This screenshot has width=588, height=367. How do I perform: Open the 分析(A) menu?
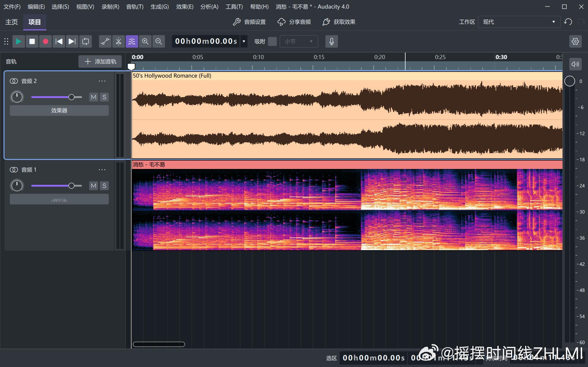tap(209, 7)
